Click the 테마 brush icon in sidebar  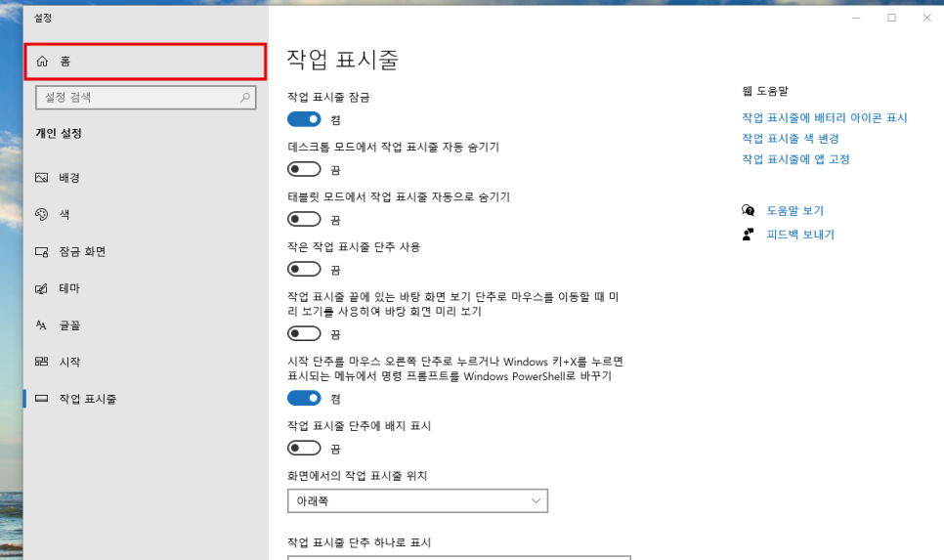(42, 288)
